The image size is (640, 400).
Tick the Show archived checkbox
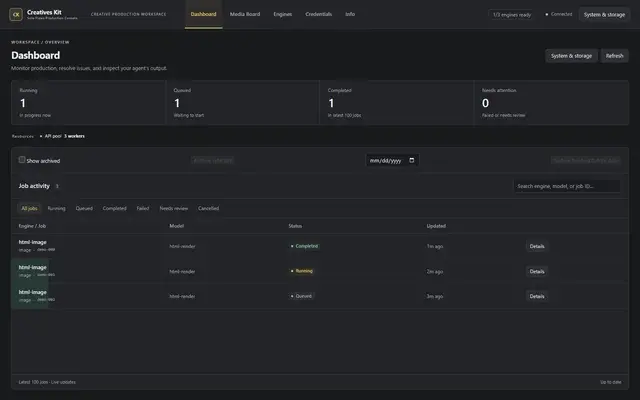[x=22, y=160]
